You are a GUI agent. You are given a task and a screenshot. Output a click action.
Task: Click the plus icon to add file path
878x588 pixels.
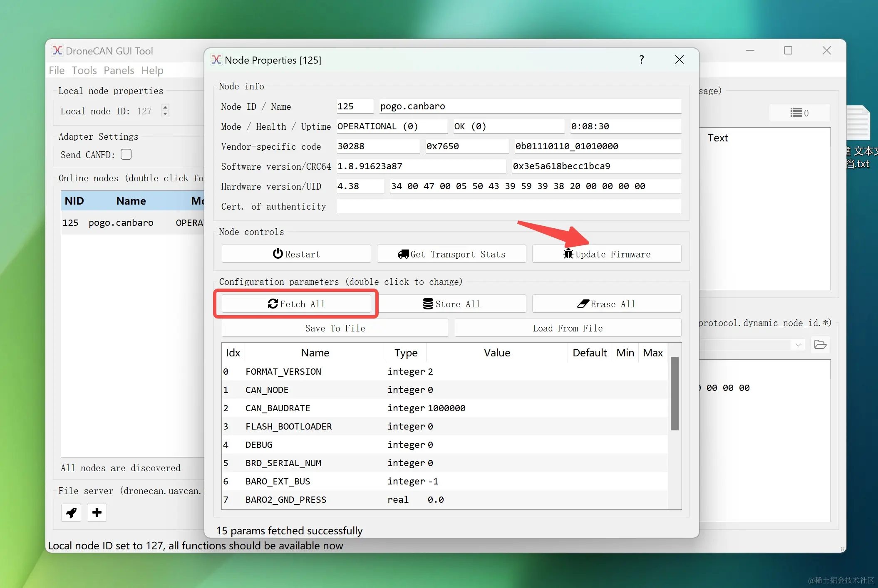click(97, 512)
